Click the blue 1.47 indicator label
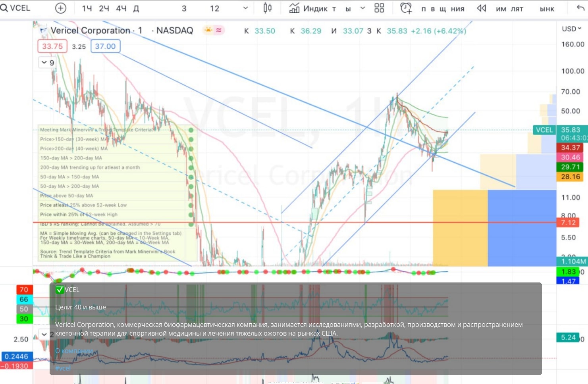 click(x=569, y=281)
